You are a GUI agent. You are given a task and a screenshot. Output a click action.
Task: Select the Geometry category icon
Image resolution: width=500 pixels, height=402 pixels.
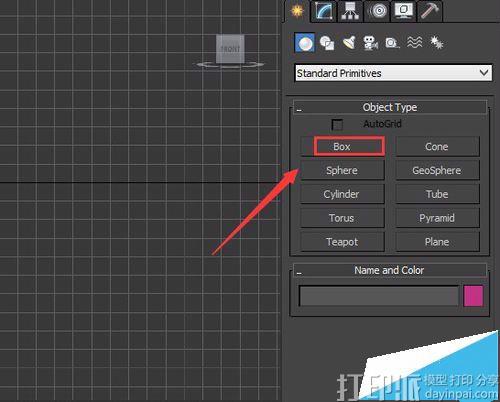click(x=305, y=43)
